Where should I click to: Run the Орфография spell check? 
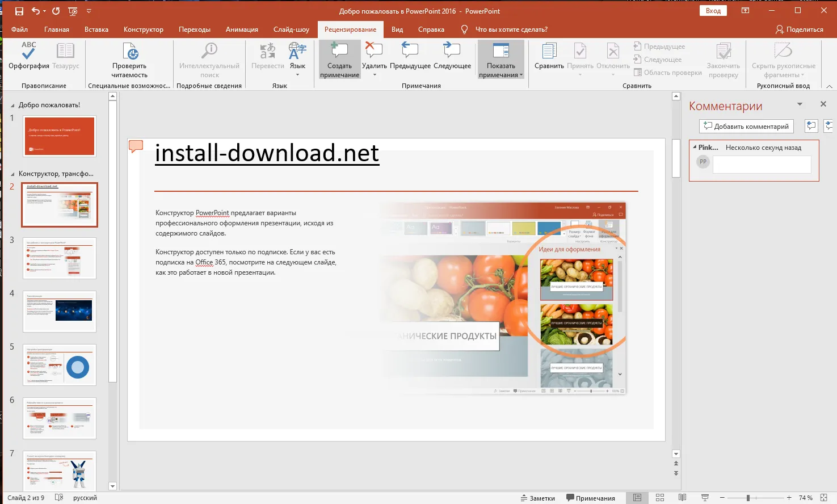(x=28, y=56)
